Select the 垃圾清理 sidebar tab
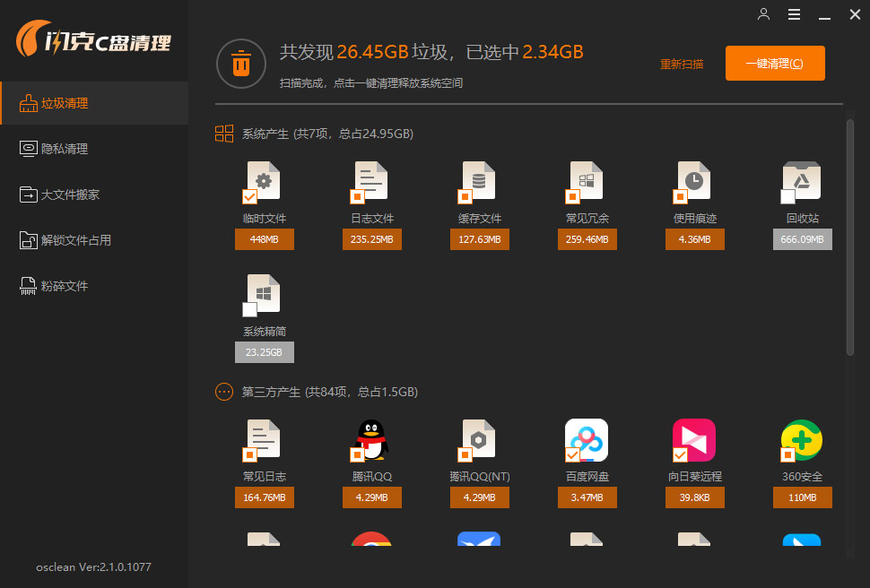870x588 pixels. coord(94,103)
